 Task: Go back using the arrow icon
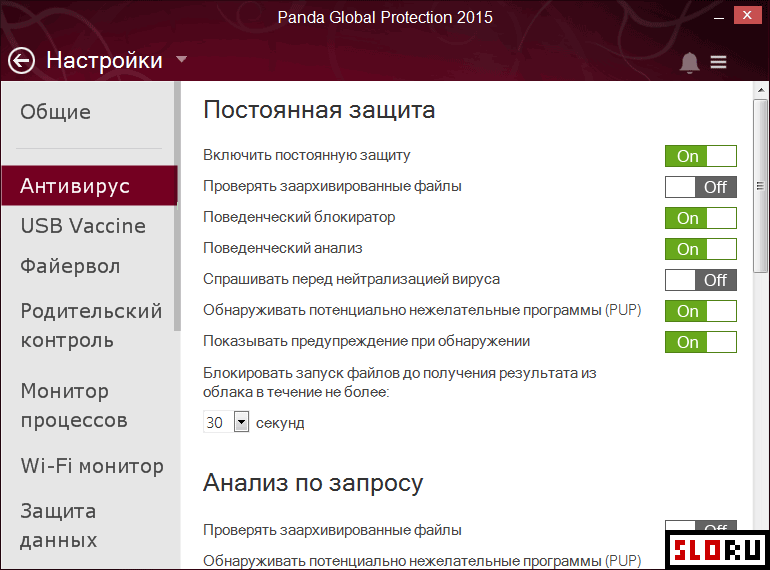pyautogui.click(x=21, y=61)
